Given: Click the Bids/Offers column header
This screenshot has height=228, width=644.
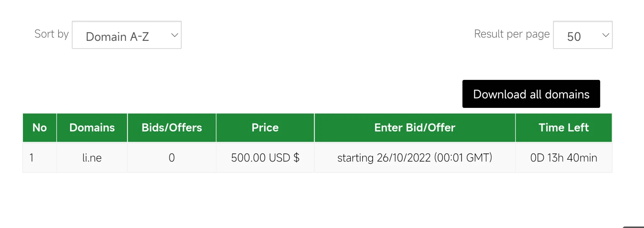Looking at the screenshot, I should click(172, 128).
